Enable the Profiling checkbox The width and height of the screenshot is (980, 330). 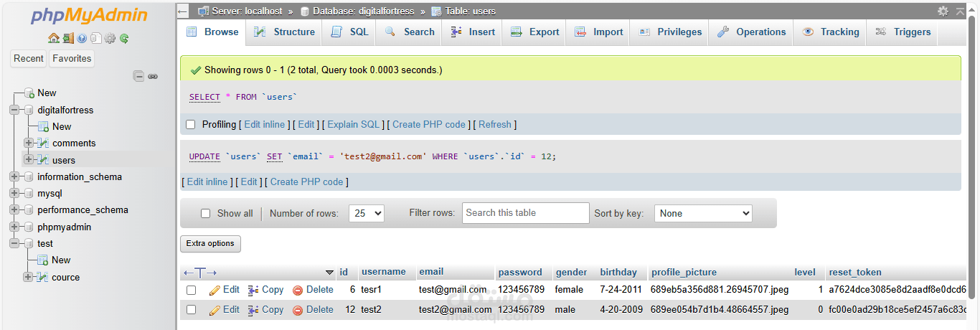pos(191,125)
